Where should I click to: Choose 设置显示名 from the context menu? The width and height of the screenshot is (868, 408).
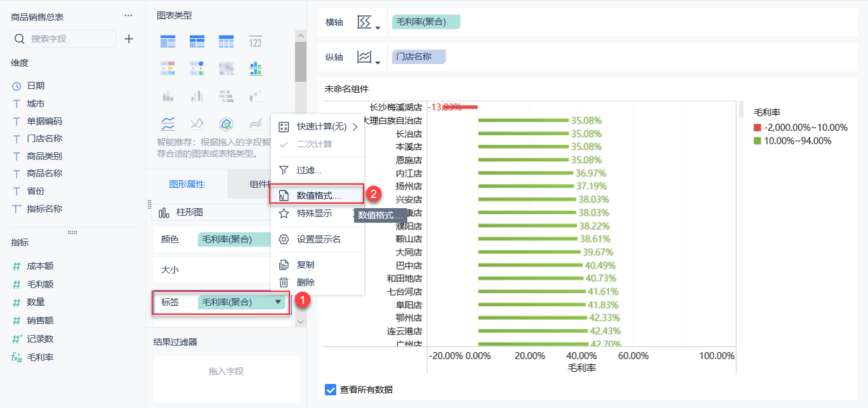tap(317, 239)
